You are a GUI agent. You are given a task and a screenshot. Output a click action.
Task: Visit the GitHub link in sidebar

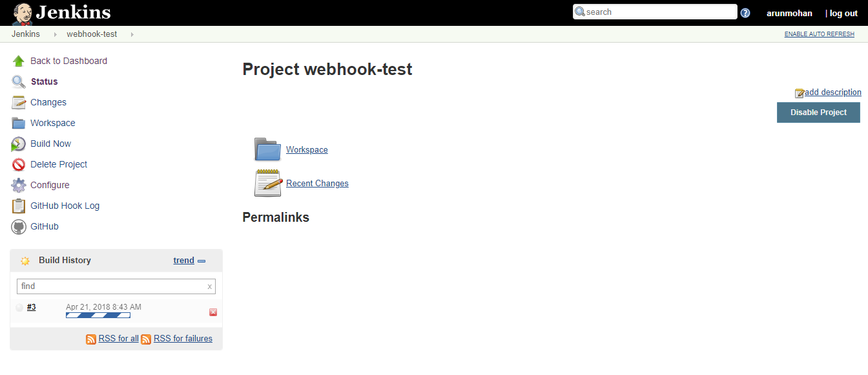(x=45, y=226)
